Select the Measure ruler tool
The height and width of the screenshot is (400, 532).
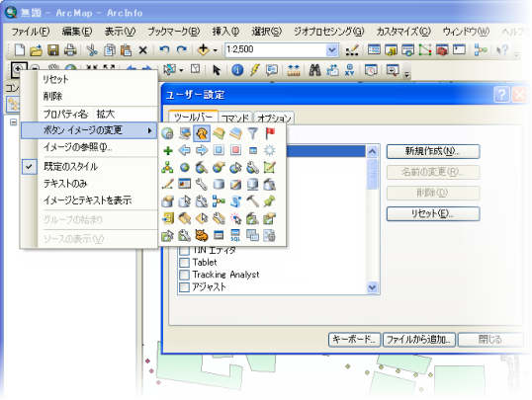[294, 70]
